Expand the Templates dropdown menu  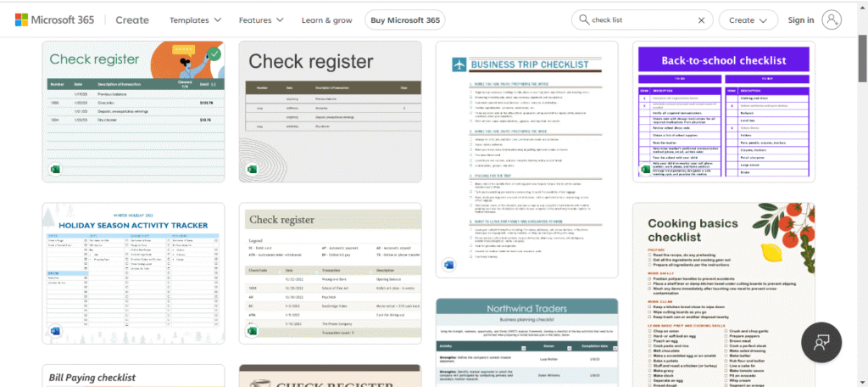tap(195, 20)
